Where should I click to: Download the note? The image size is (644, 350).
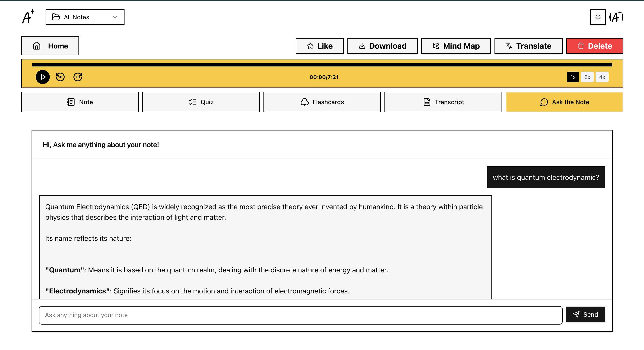click(x=382, y=46)
